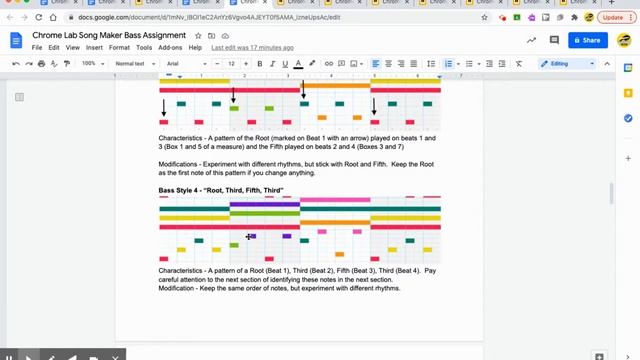Click the font size field
The width and height of the screenshot is (640, 360).
(x=231, y=64)
